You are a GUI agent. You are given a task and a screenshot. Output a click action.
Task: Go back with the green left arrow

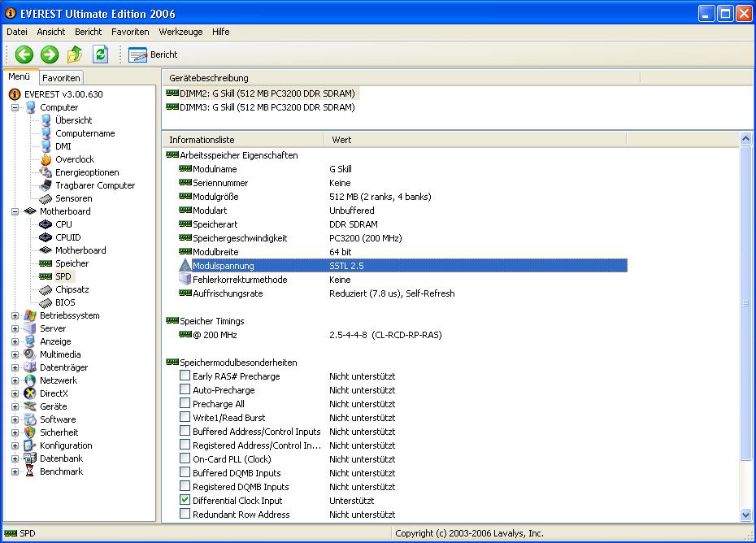point(24,54)
